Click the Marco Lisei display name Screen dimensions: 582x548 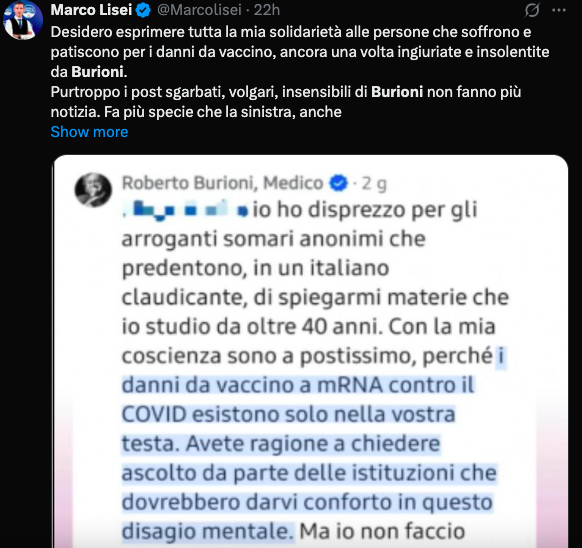[91, 10]
